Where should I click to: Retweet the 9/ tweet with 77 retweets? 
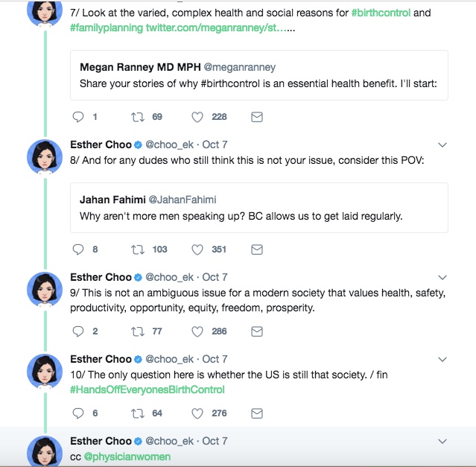coord(138,331)
